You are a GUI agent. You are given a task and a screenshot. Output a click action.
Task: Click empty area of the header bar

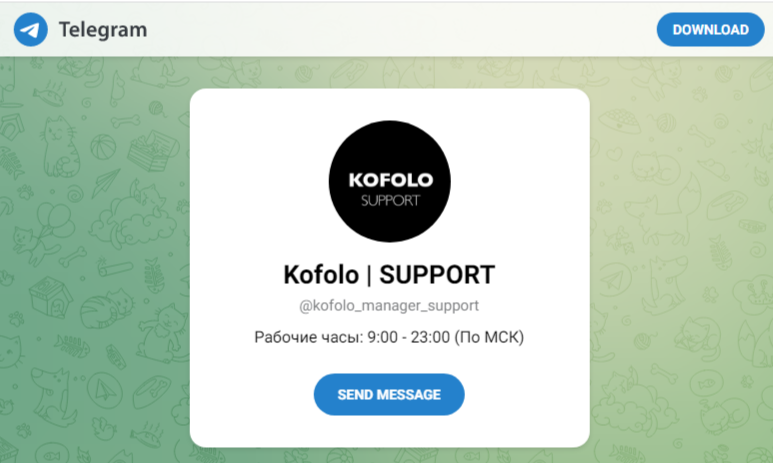pos(394,30)
